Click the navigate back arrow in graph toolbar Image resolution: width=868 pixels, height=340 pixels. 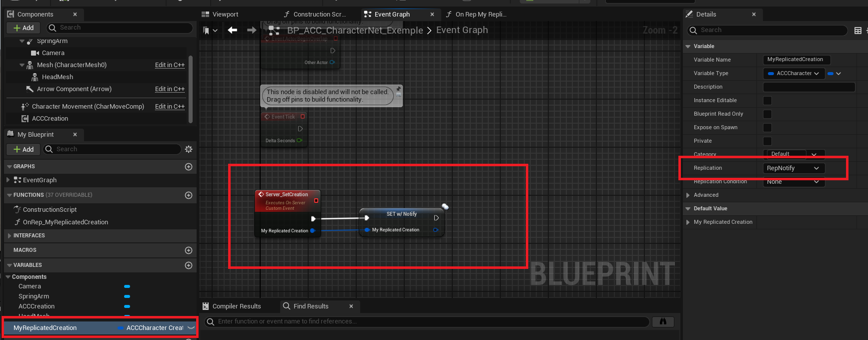tap(232, 30)
